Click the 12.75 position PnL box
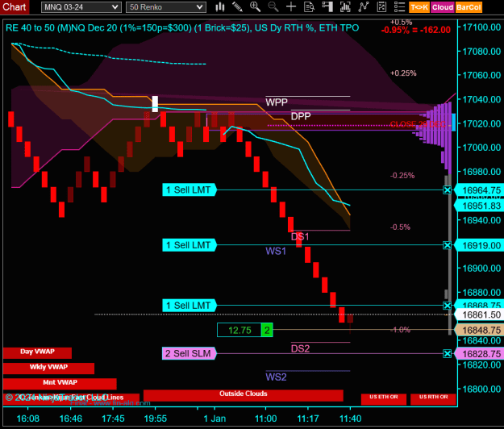The image size is (504, 429). tap(240, 330)
